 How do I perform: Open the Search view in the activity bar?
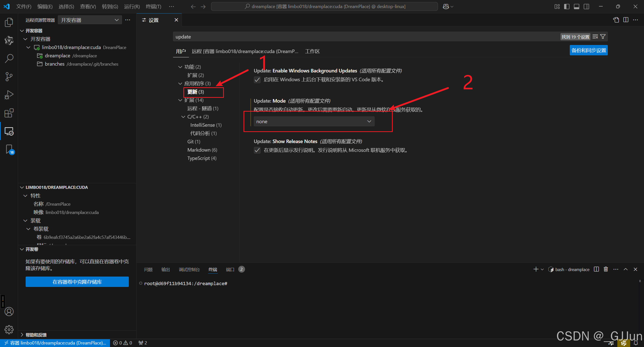pyautogui.click(x=9, y=58)
